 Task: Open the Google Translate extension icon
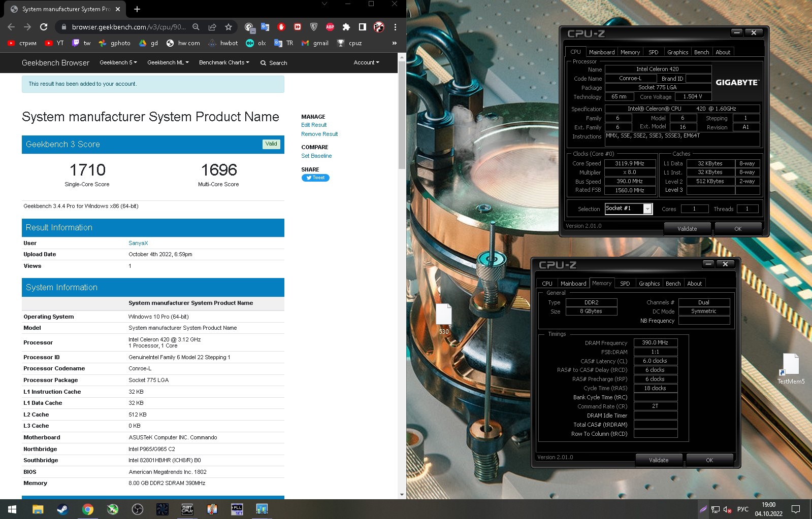(265, 27)
